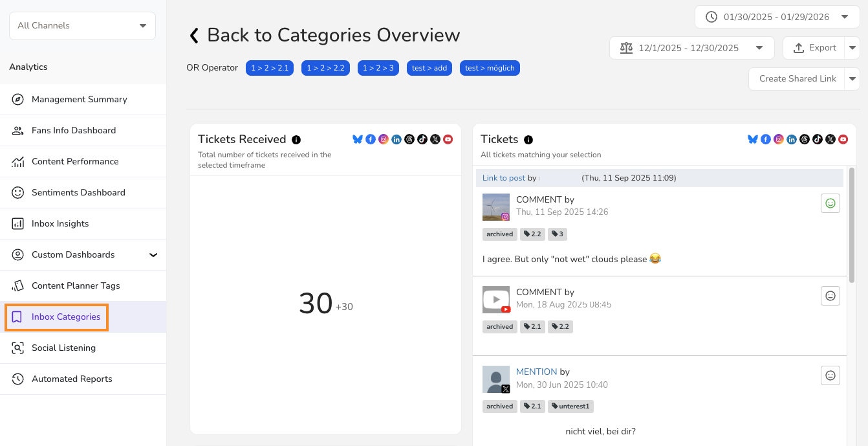Toggle the 'test > add' category filter
Viewport: 868px width, 446px height.
coord(429,68)
